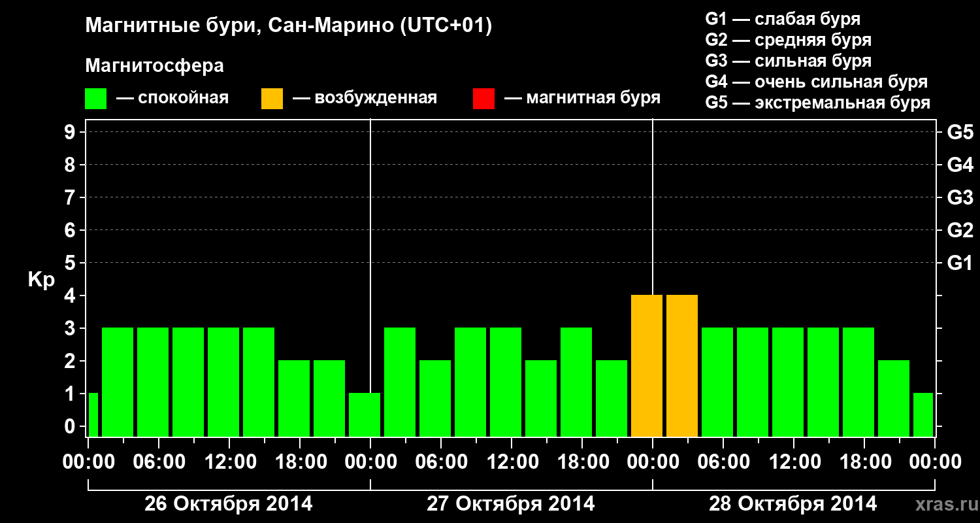Click the '28 Октября 2014' date label
This screenshot has height=523, width=980.
tap(793, 504)
